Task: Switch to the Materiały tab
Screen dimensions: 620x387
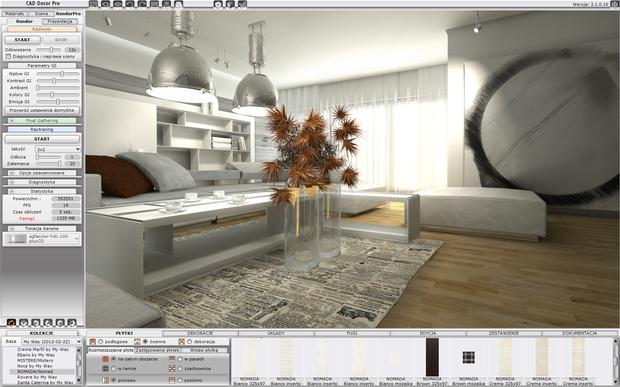Action: click(15, 13)
